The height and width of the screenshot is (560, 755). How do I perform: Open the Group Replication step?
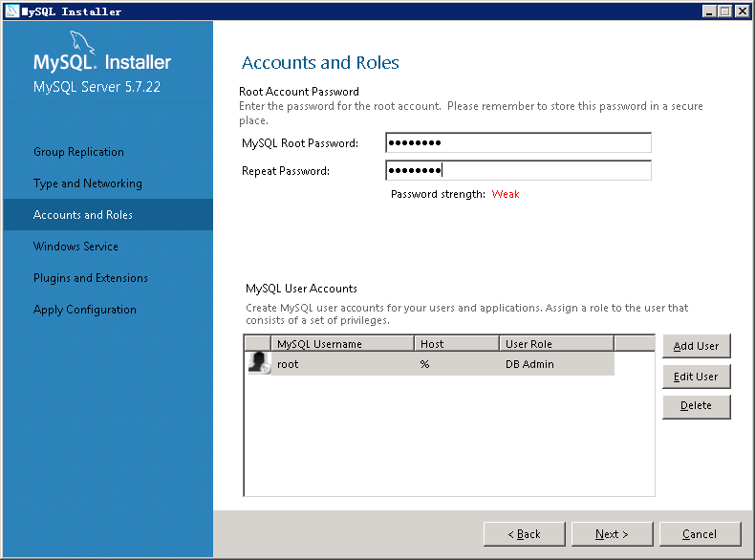tap(78, 152)
